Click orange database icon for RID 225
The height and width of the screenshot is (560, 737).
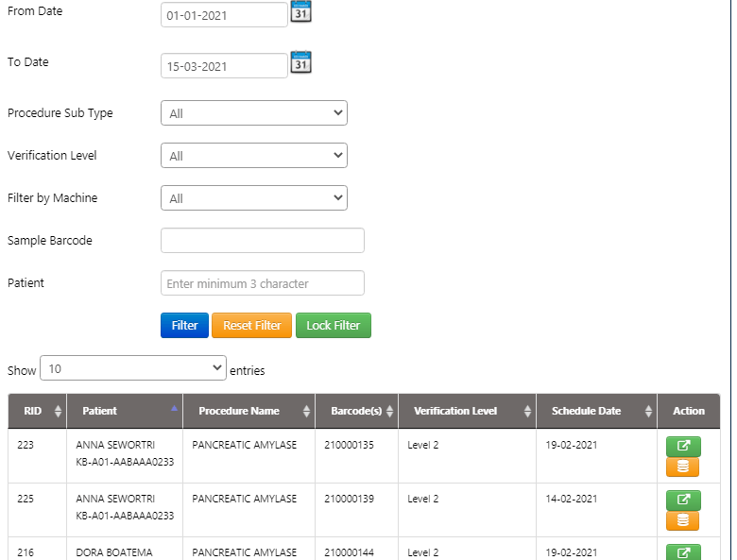683,520
